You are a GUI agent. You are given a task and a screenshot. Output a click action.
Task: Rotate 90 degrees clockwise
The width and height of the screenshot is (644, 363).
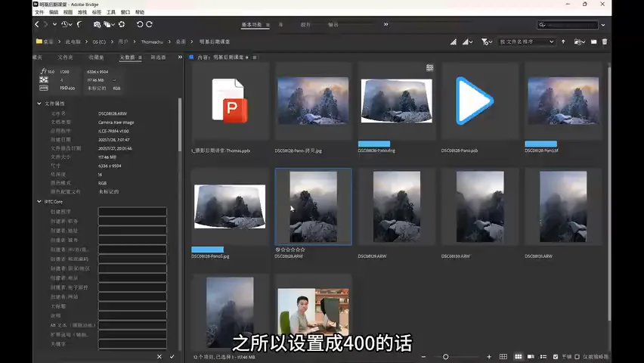tap(149, 25)
